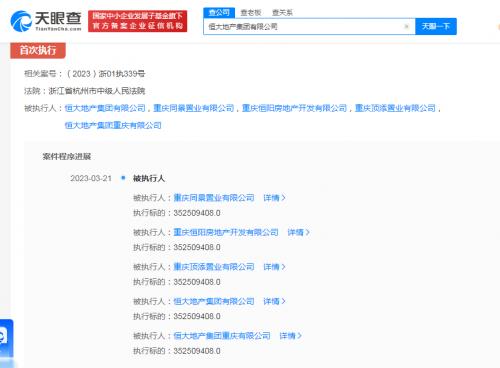Switch to the 查关系 tab

click(282, 13)
